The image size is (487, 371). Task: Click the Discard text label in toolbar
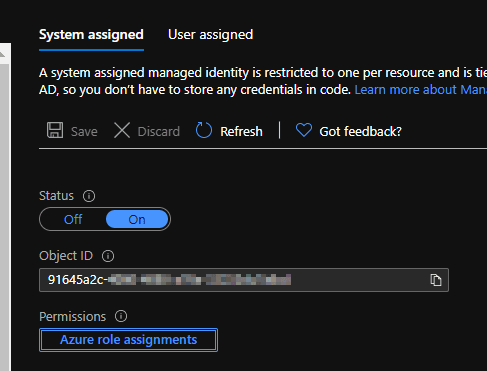coord(159,132)
